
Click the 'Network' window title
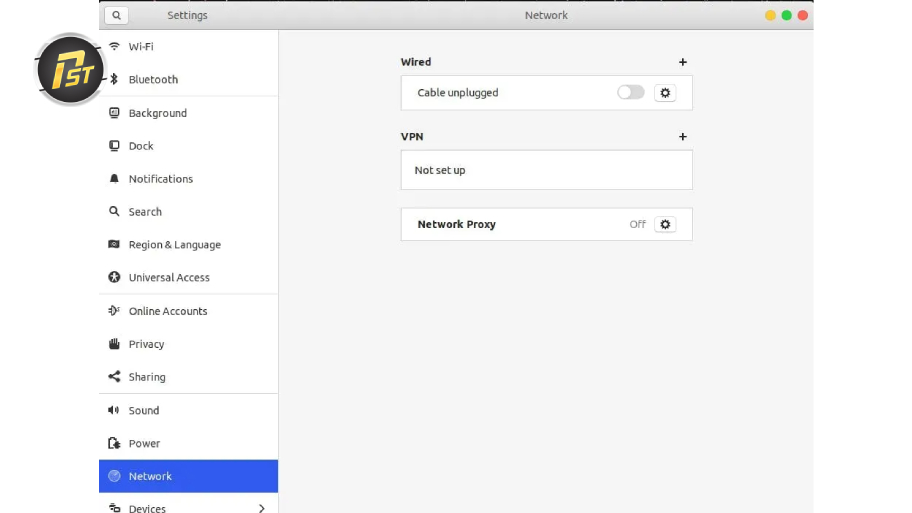click(x=546, y=16)
